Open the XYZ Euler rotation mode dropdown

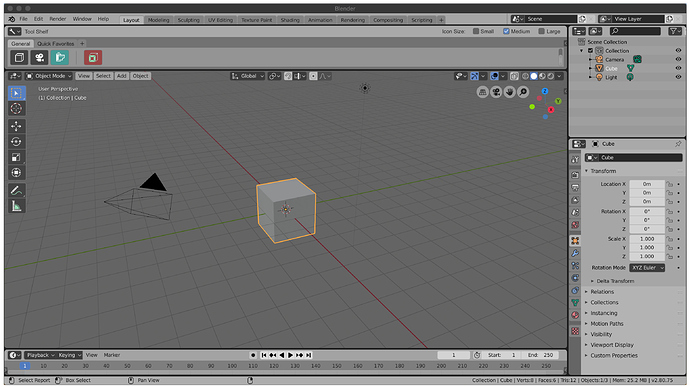pos(647,268)
